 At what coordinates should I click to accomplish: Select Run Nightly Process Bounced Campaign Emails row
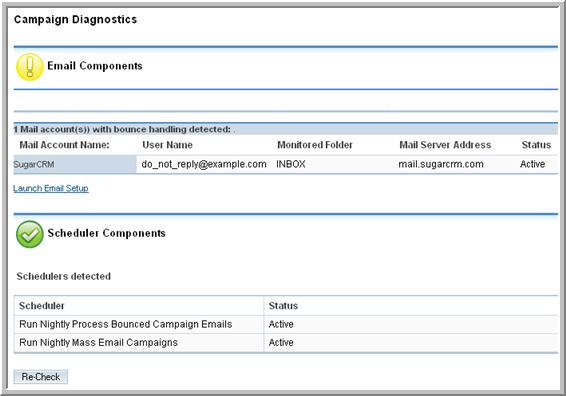(286, 324)
